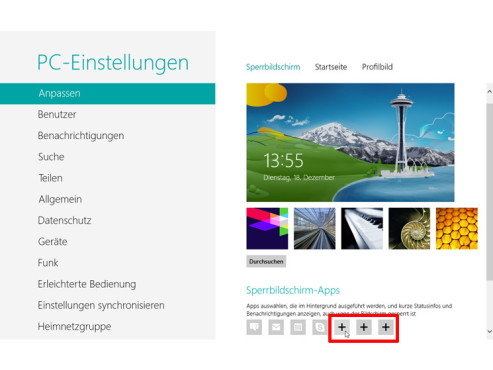Image resolution: width=493 pixels, height=370 pixels.
Task: Choose the colorful abstract shapes thumbnail
Action: pyautogui.click(x=267, y=229)
